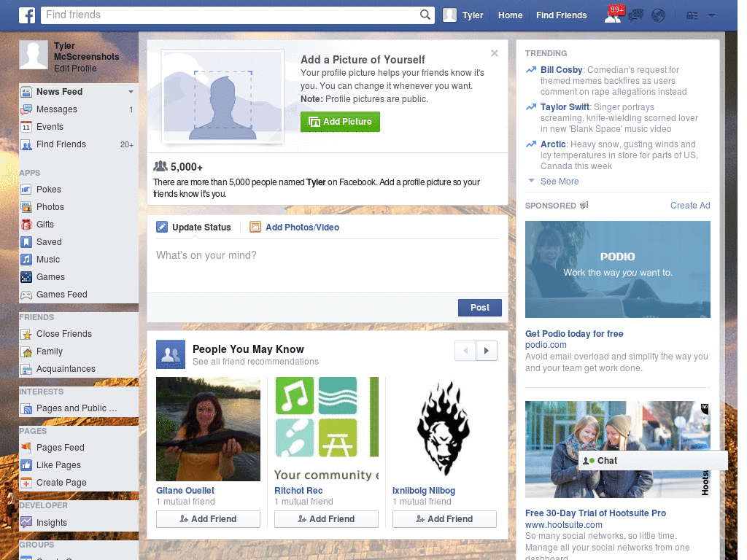This screenshot has width=747, height=560.
Task: Open the Podio ad image
Action: pos(617,270)
